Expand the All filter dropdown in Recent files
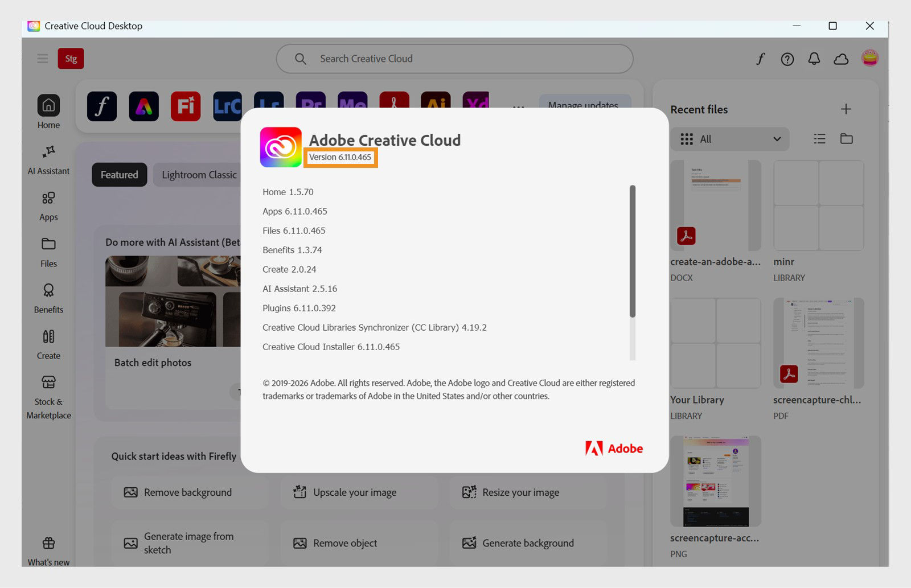This screenshot has width=911, height=588. pyautogui.click(x=730, y=139)
